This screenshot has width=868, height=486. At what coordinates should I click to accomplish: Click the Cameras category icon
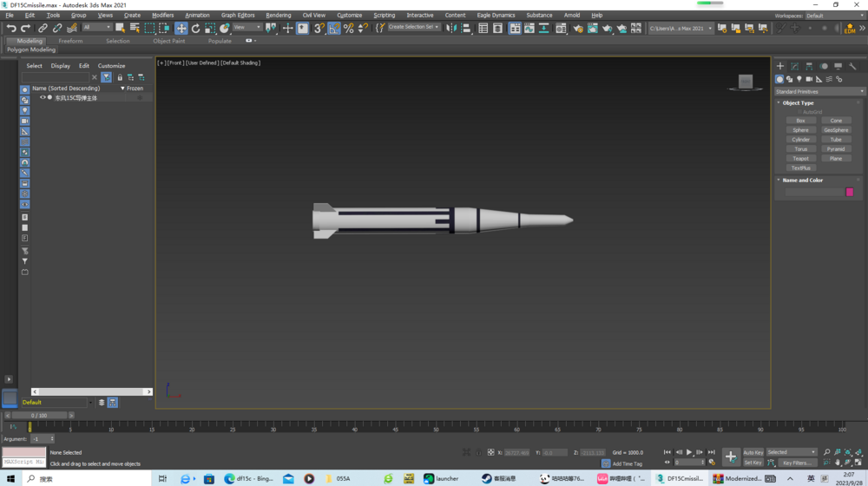coord(809,79)
